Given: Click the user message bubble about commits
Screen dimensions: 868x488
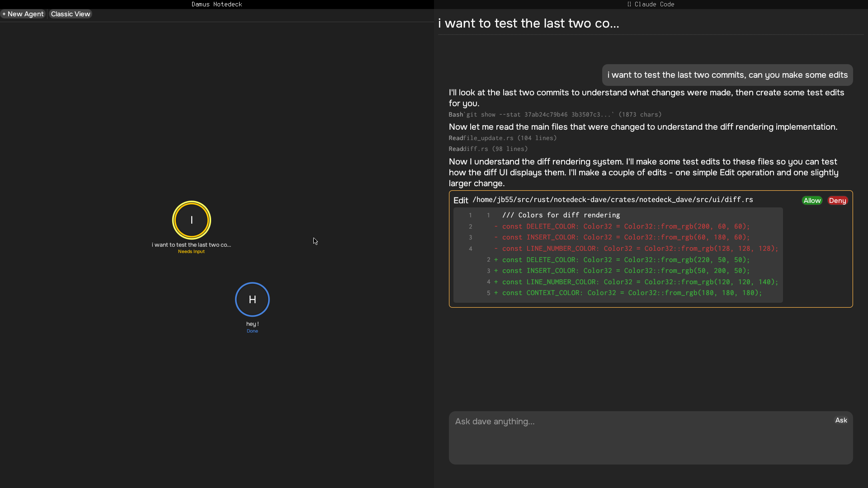Looking at the screenshot, I should pos(727,75).
